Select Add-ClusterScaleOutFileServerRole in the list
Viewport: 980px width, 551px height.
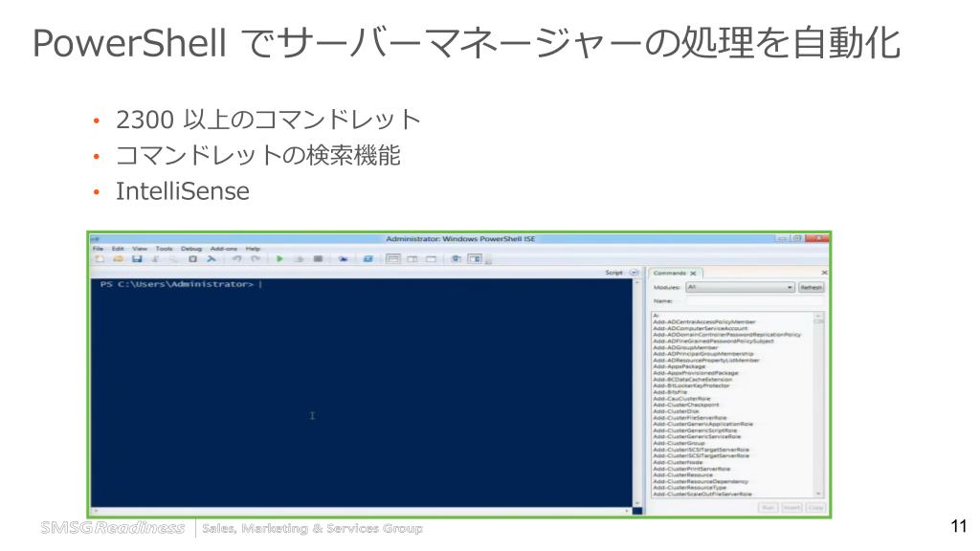[x=702, y=495]
